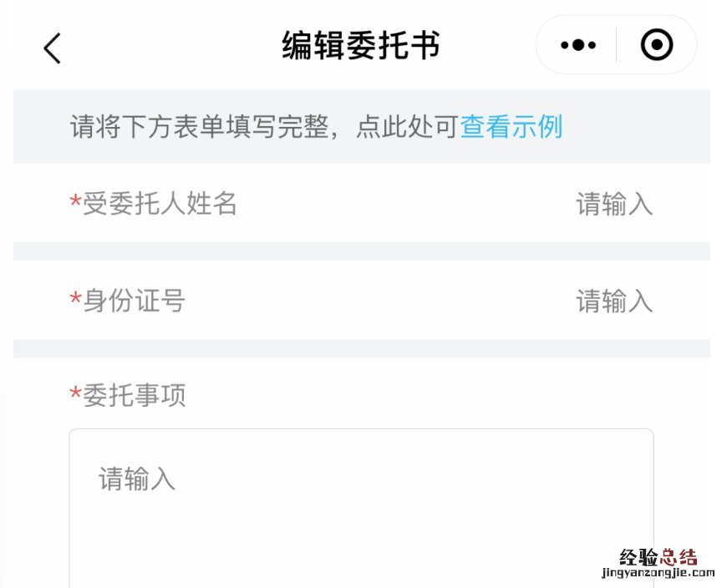This screenshot has height=588, width=727.
Task: Select the 受委托人姓名 field label
Action: (x=160, y=204)
